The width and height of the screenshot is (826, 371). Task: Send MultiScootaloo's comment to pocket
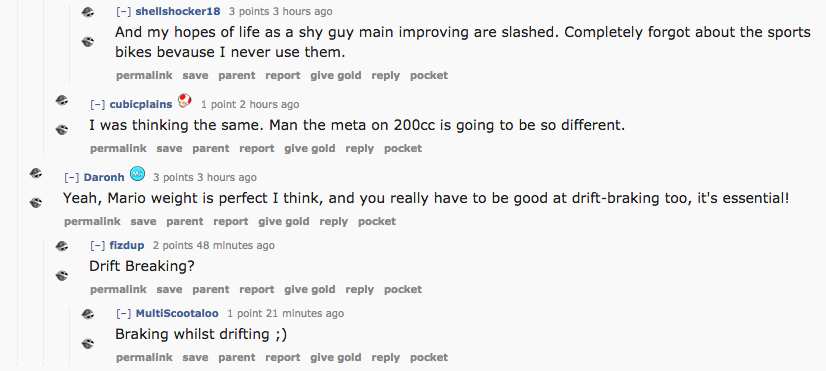(429, 357)
